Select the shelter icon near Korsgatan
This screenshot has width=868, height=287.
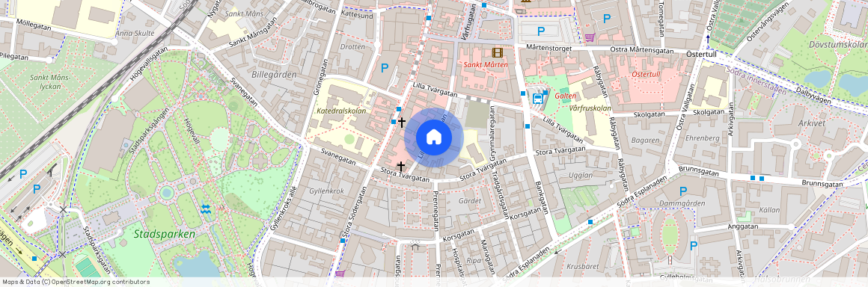coord(416,247)
